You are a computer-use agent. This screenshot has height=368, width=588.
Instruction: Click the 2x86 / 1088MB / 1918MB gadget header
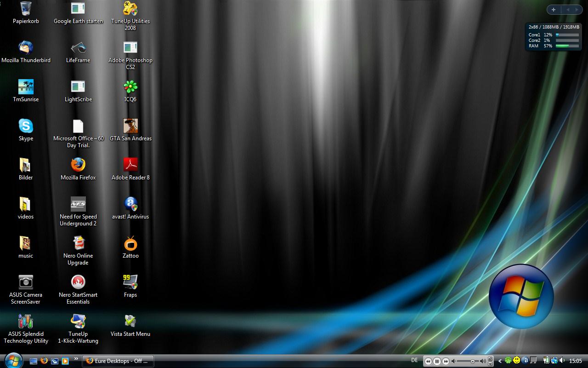(554, 27)
